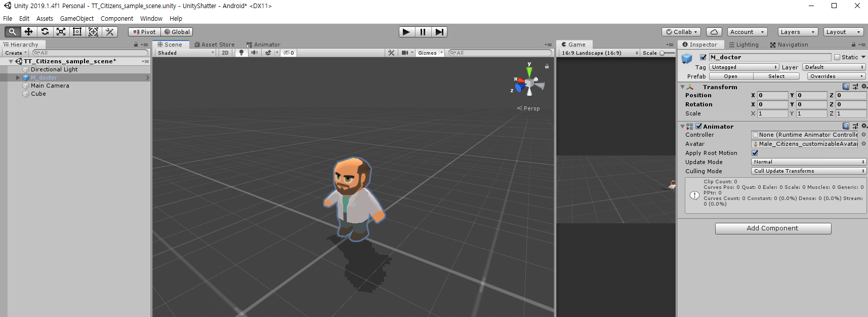Screen dimensions: 868x317
Task: Switch to the Animator tab
Action: click(263, 45)
